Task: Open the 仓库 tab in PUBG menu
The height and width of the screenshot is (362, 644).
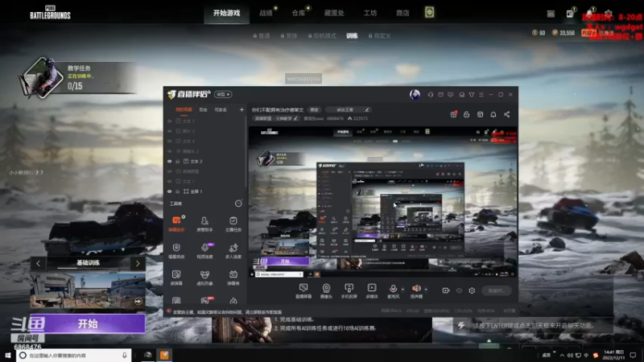Action: click(x=299, y=13)
